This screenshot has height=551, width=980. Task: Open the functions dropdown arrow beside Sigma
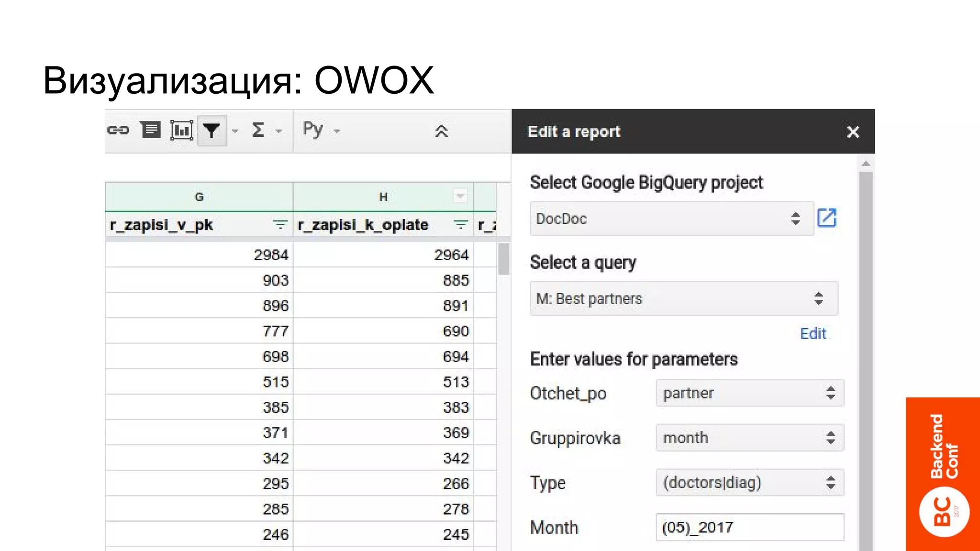click(x=279, y=131)
